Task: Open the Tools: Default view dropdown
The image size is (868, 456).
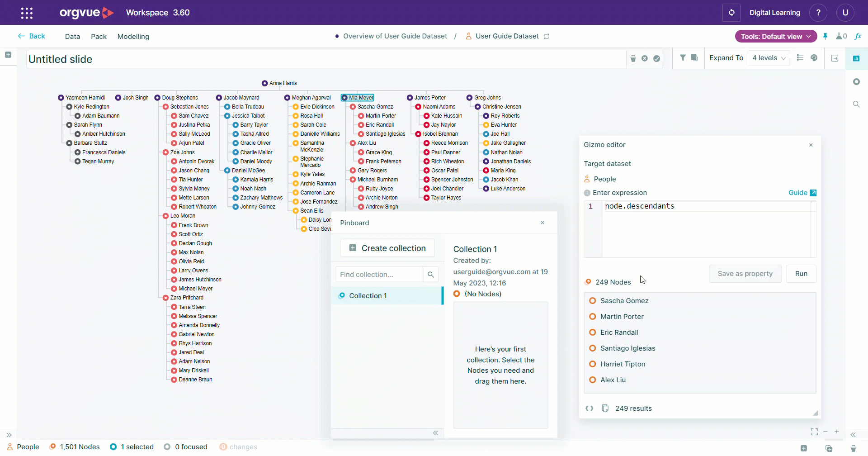Action: click(776, 36)
